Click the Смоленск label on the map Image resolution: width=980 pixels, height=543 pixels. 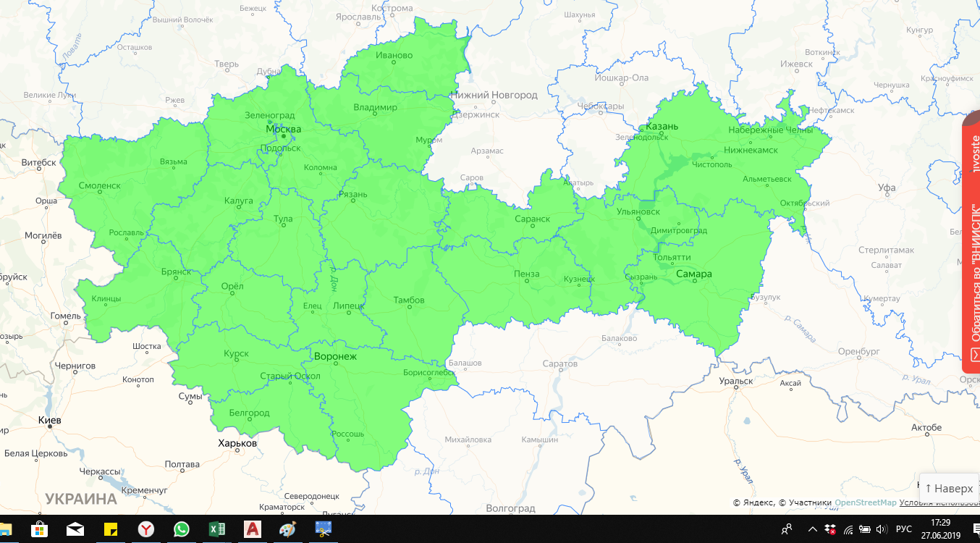pyautogui.click(x=99, y=185)
